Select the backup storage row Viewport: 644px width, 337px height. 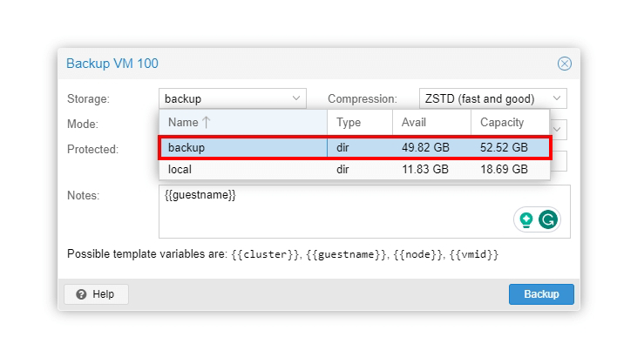[356, 148]
